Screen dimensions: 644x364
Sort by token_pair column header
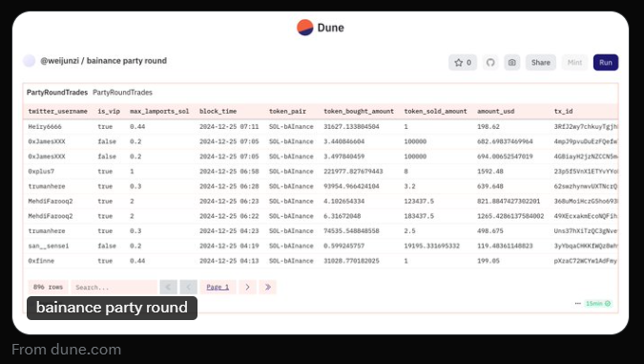coord(287,112)
